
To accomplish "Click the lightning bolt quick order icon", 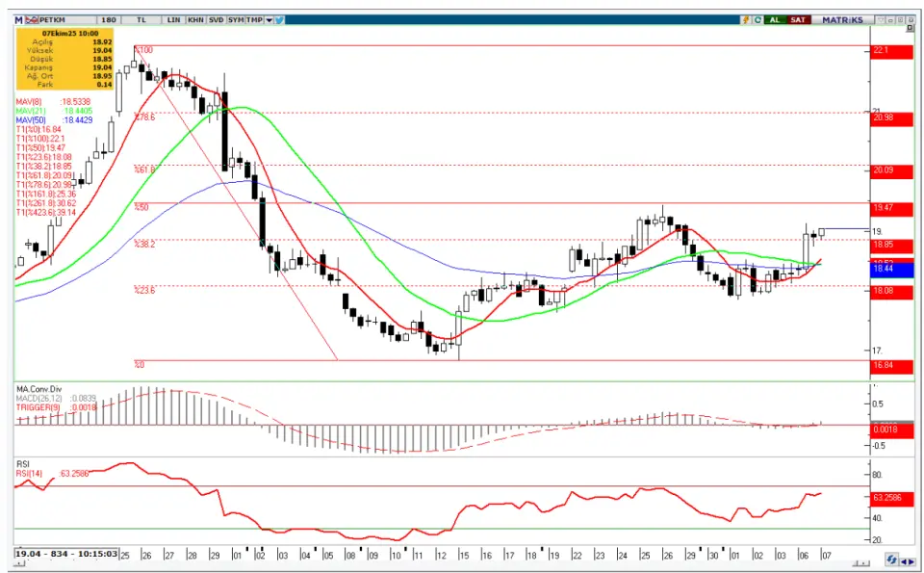I will click(744, 19).
